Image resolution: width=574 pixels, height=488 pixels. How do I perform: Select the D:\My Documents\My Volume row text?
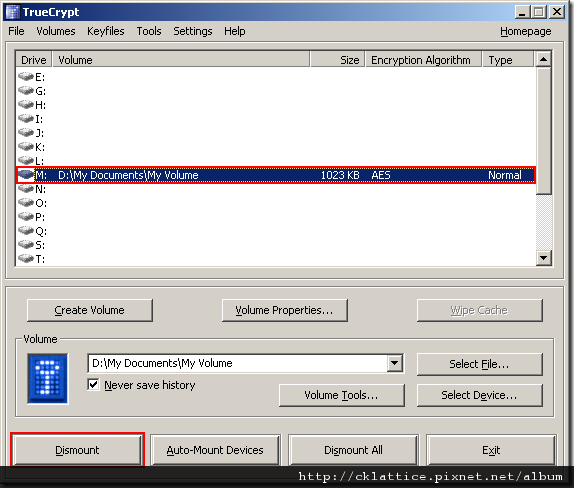[128, 175]
